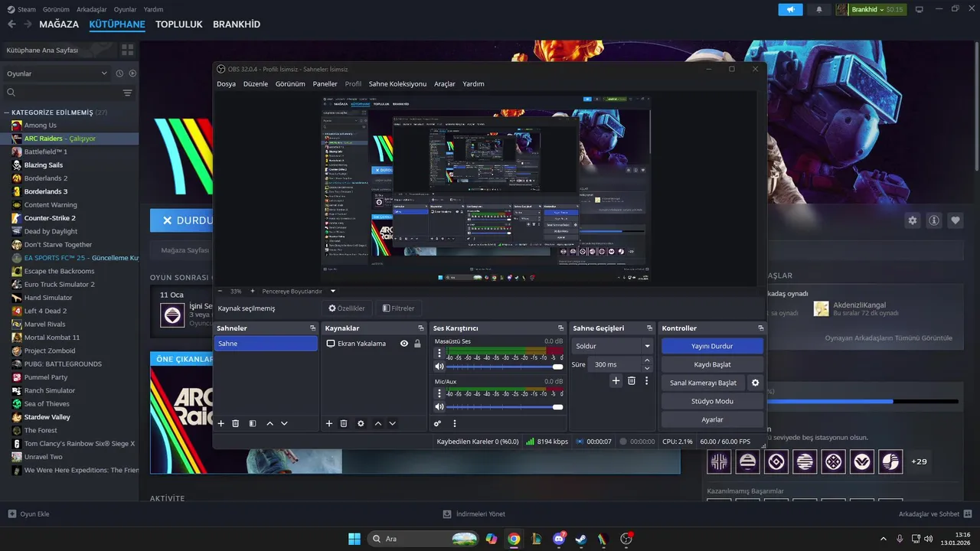The height and width of the screenshot is (551, 980).
Task: Zoom in OBS preview with plus icon
Action: (253, 291)
